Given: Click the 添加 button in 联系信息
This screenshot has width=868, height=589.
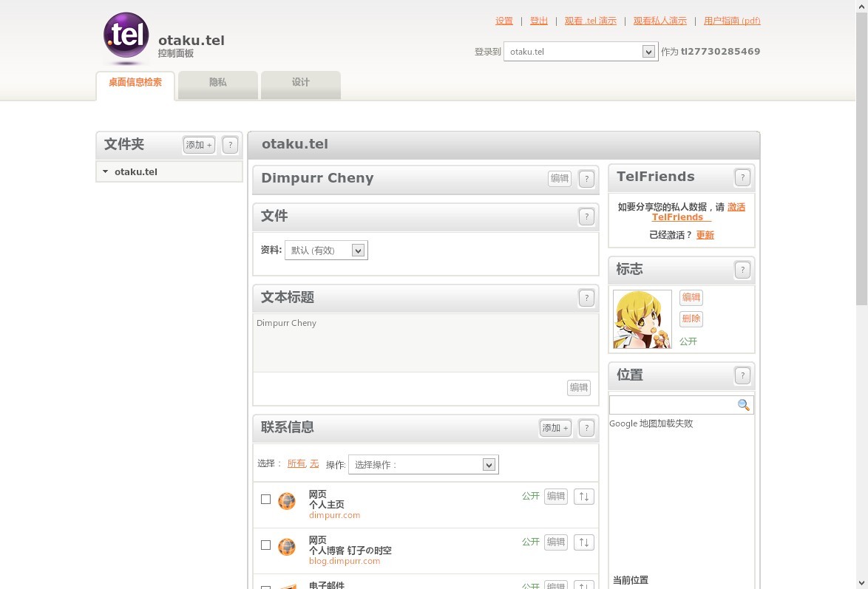Looking at the screenshot, I should click(555, 428).
